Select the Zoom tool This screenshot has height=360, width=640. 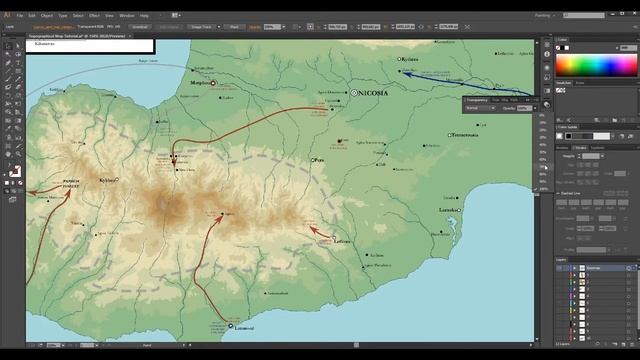(18, 153)
